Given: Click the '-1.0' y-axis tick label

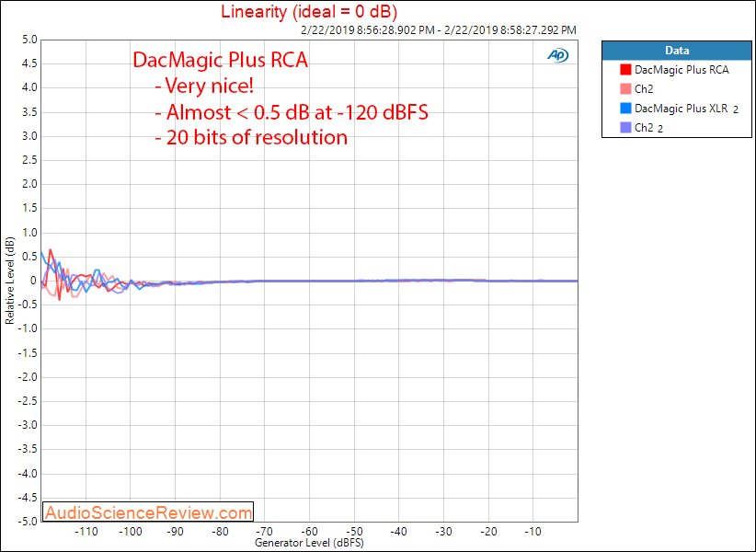Looking at the screenshot, I should pyautogui.click(x=28, y=328).
